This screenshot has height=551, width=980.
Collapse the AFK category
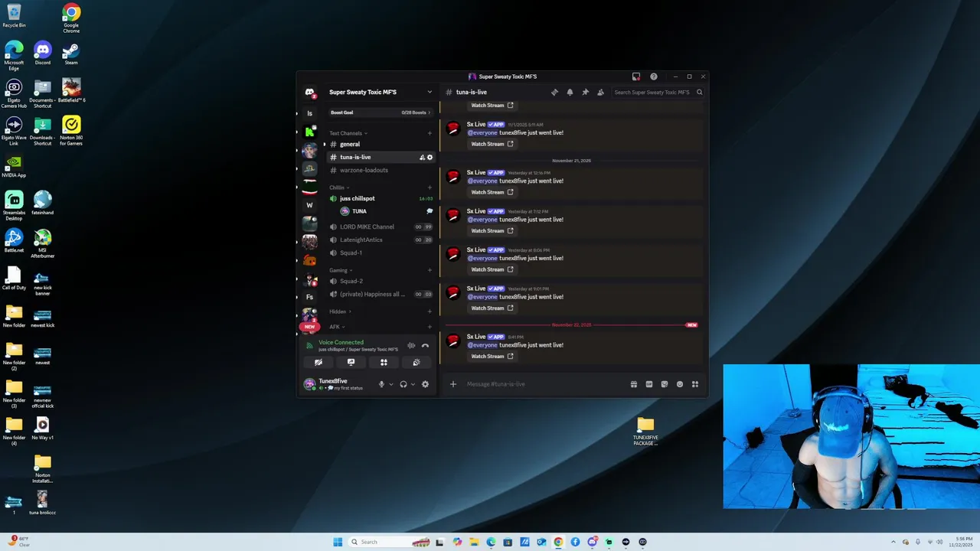pyautogui.click(x=337, y=327)
